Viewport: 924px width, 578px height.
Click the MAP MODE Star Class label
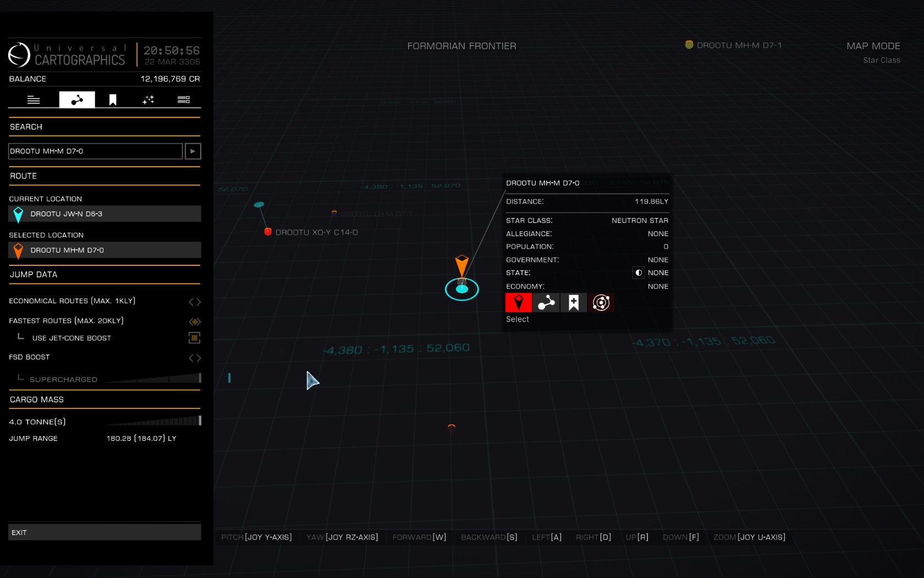pos(881,60)
